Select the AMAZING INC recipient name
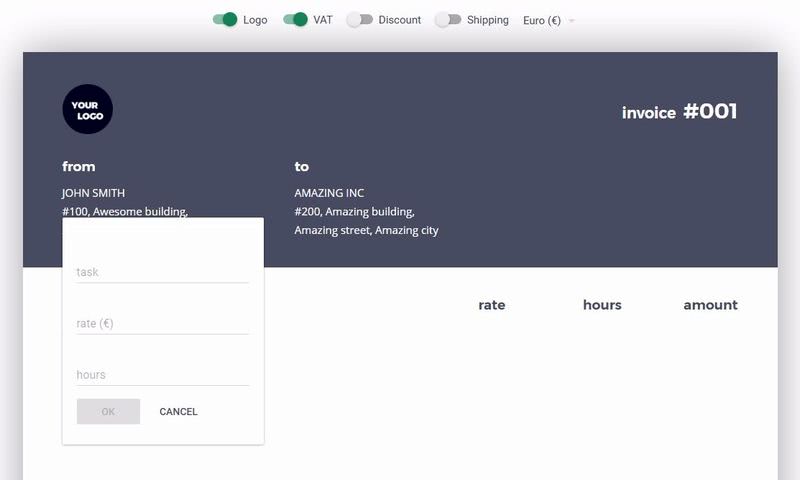800x480 pixels. (x=329, y=193)
